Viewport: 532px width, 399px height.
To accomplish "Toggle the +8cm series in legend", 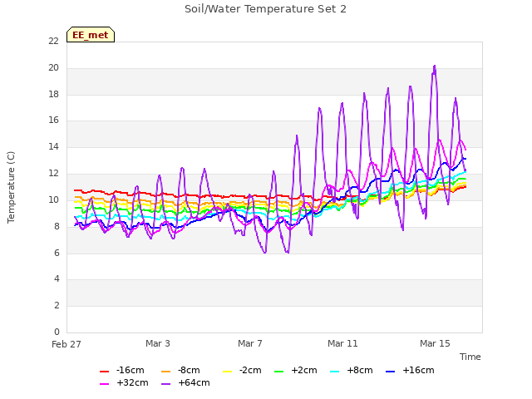I will pos(351,370).
